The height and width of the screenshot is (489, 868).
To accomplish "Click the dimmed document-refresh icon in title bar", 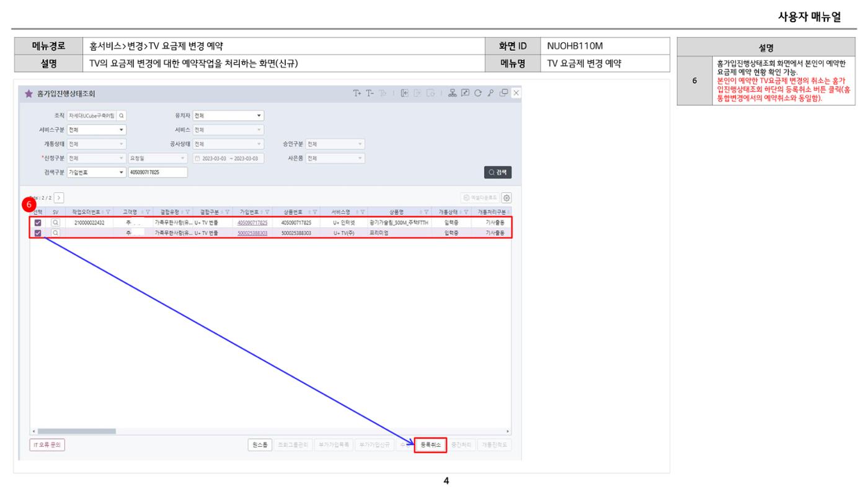I will (x=430, y=93).
